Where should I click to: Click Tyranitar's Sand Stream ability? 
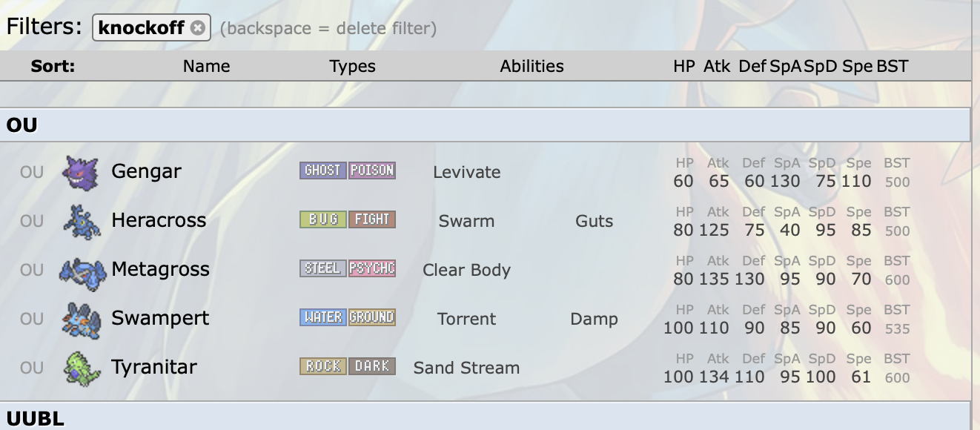pos(466,368)
